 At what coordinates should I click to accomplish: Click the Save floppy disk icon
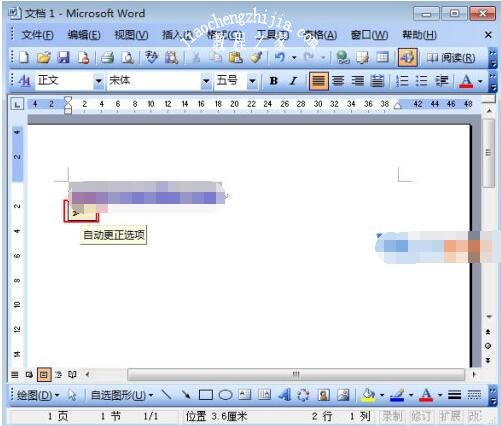pyautogui.click(x=63, y=58)
